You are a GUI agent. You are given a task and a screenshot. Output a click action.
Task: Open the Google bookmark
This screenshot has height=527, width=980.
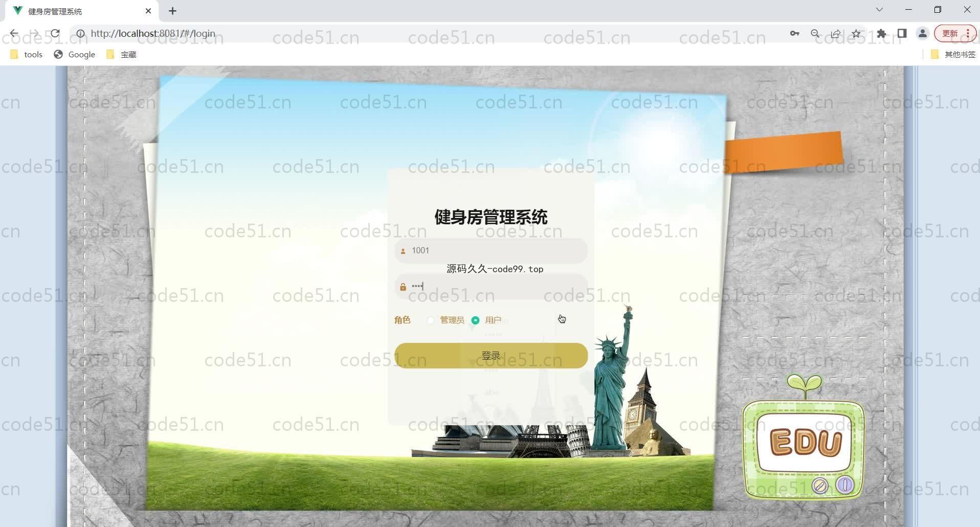tap(75, 54)
